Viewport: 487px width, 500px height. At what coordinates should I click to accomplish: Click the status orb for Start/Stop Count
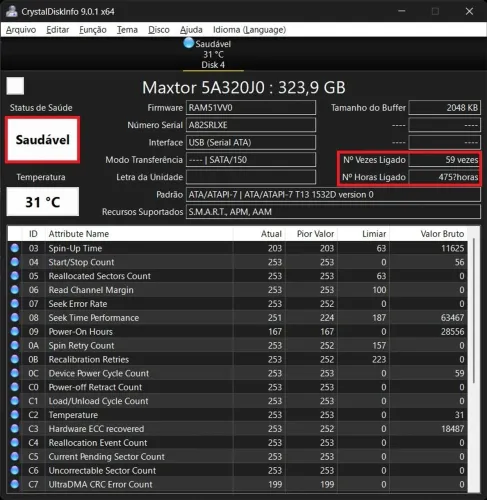click(x=15, y=262)
